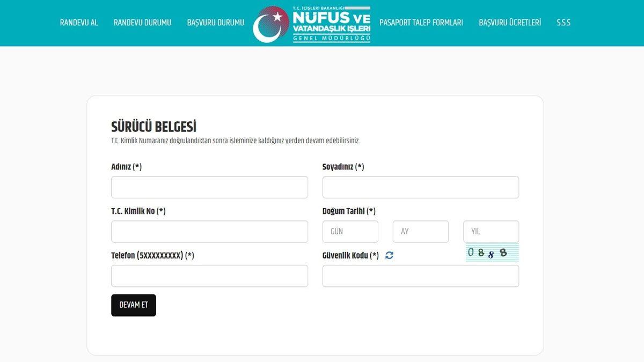Click the Doğum Tarihi field label

pos(348,211)
